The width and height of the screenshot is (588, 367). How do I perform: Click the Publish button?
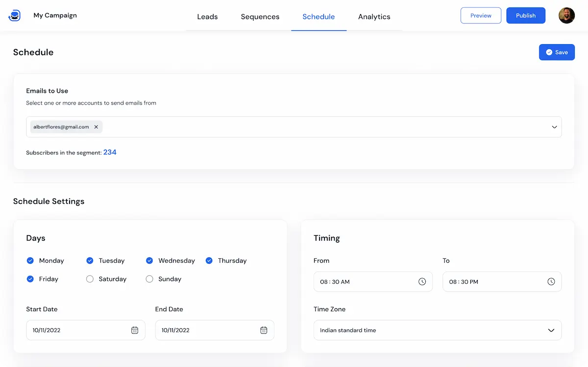(526, 15)
